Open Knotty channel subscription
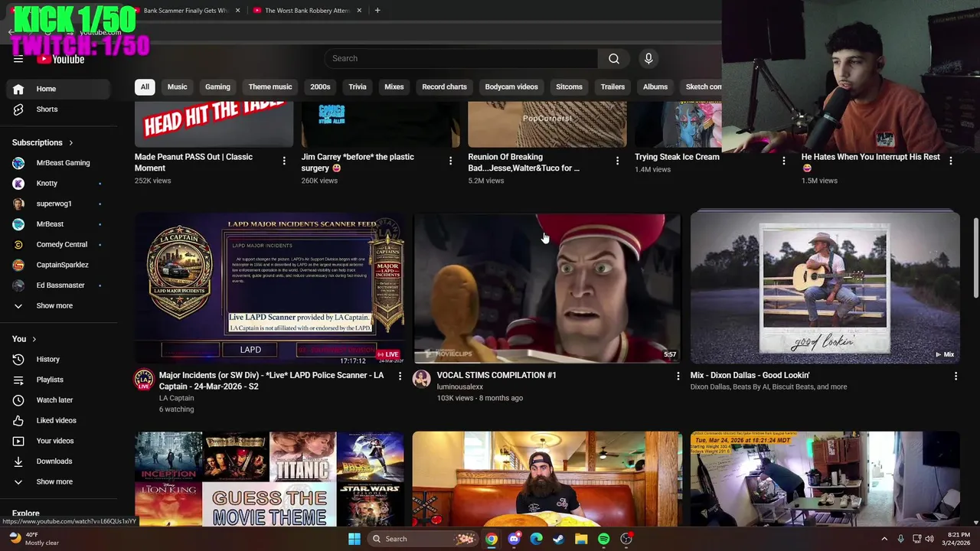 point(58,184)
